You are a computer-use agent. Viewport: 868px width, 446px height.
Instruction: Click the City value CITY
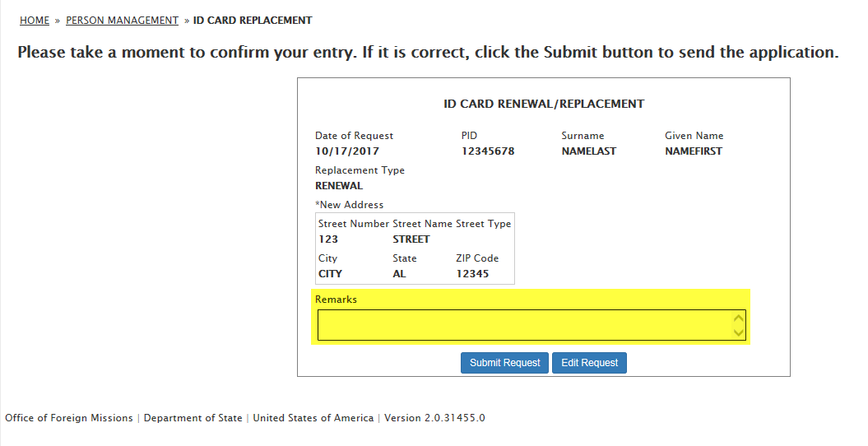(330, 274)
